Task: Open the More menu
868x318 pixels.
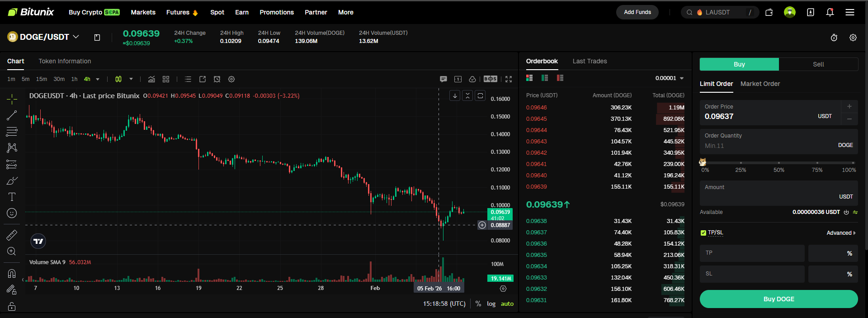Action: click(x=346, y=12)
